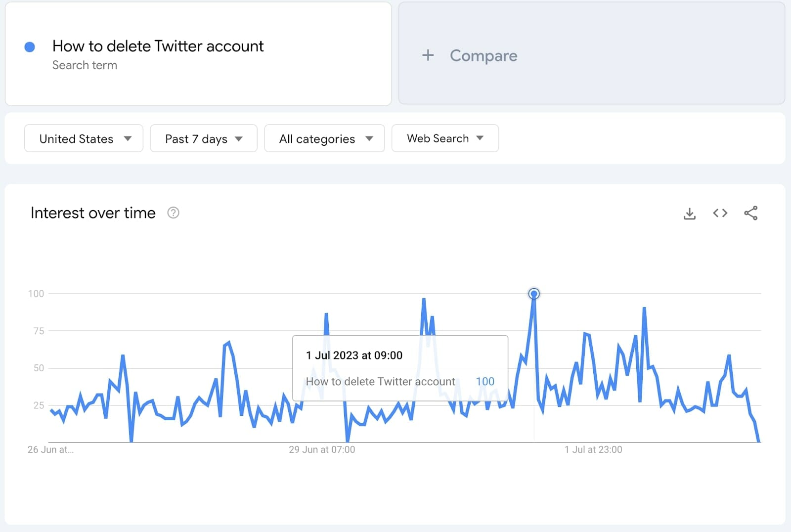Click the 1 Jul at 23:00 axis label
Image resolution: width=791 pixels, height=532 pixels.
(593, 449)
